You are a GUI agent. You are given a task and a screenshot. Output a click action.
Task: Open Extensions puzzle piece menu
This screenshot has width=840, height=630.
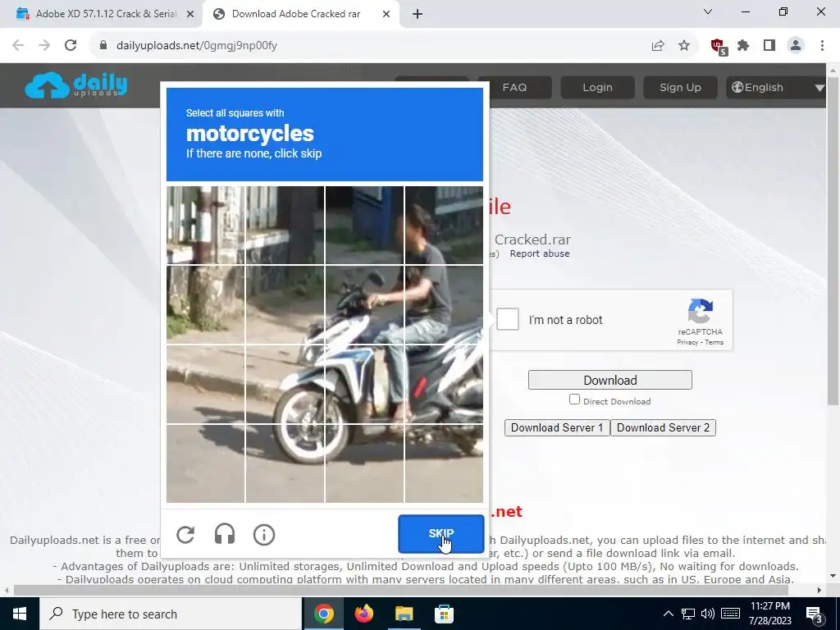tap(743, 46)
